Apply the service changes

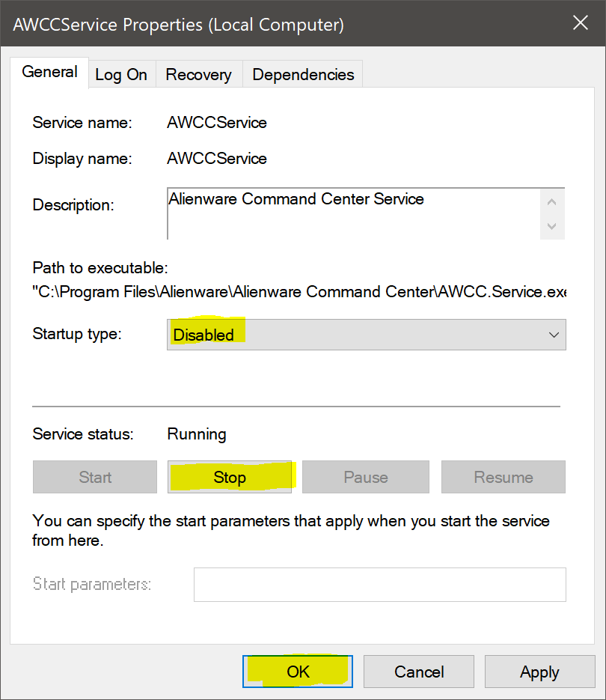coord(539,672)
